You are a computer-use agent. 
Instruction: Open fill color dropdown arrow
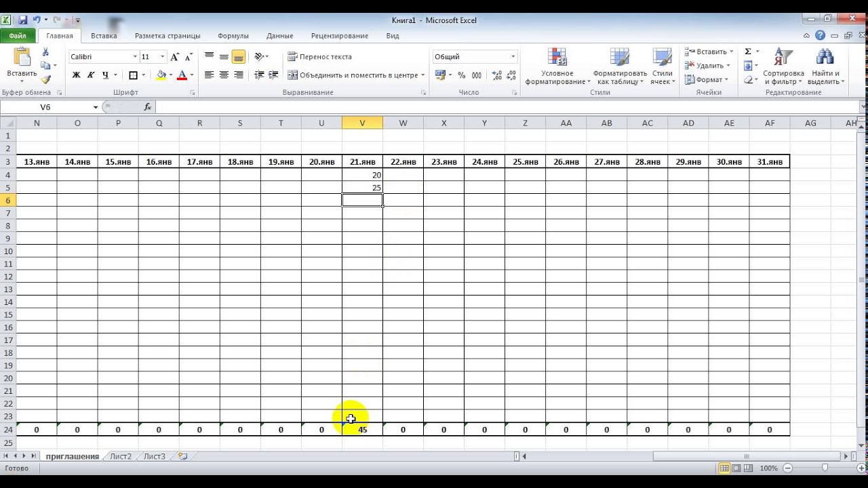pyautogui.click(x=170, y=75)
